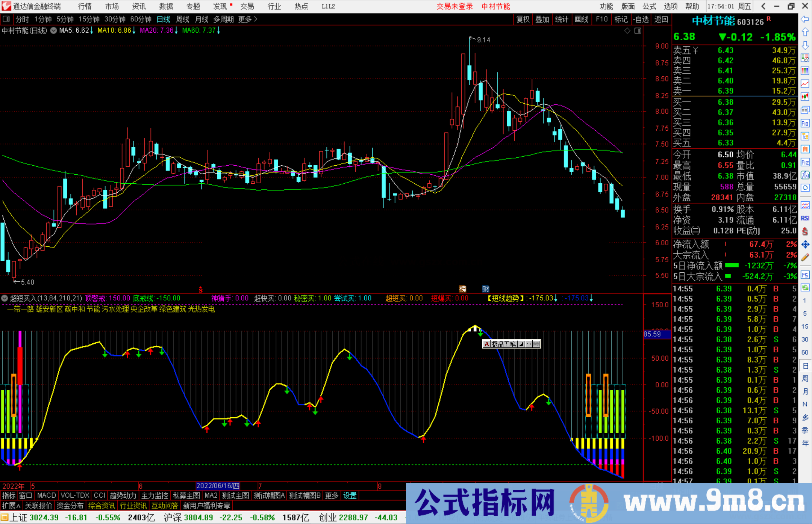This screenshot has height=524, width=812.
Task: Click the 复权 button
Action: tap(523, 19)
